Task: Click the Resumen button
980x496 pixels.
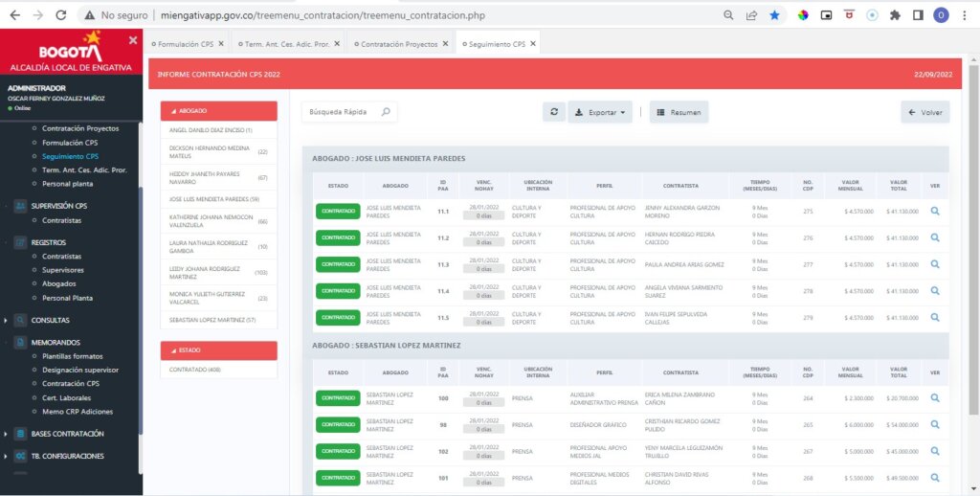Action: click(x=679, y=113)
